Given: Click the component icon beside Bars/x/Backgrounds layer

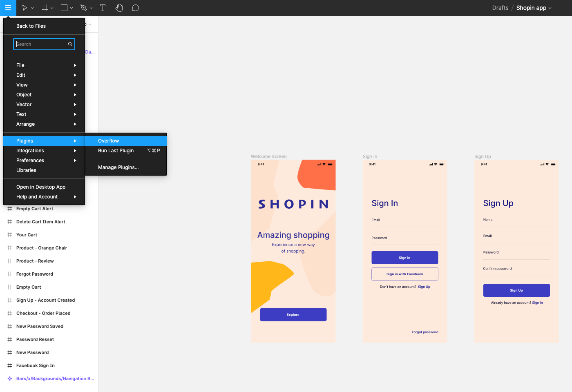Looking at the screenshot, I should (x=9, y=379).
